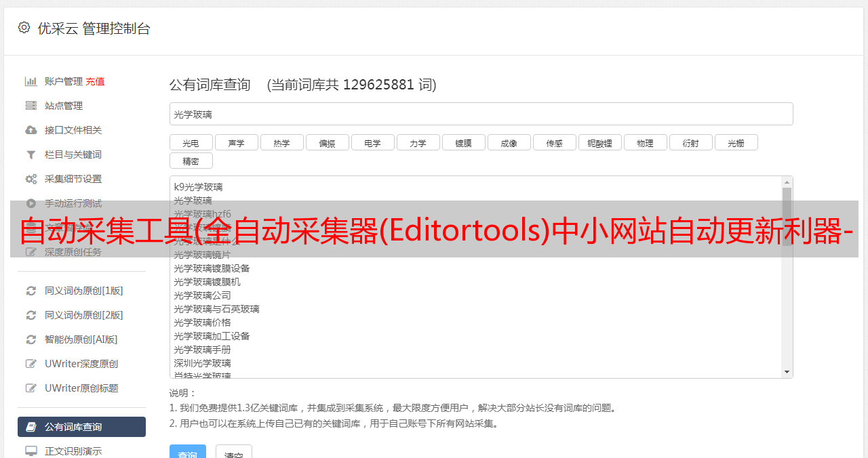Click the book icon for 公有词库查询

31,427
